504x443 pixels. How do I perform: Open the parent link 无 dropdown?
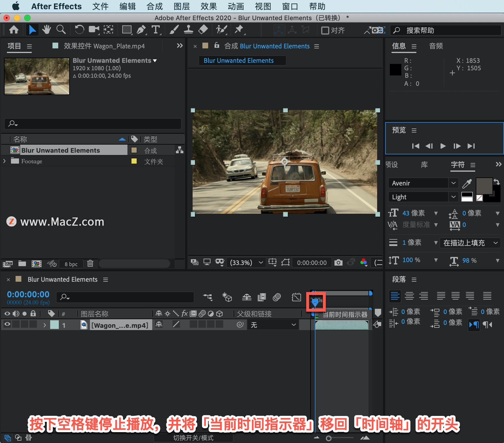(273, 325)
